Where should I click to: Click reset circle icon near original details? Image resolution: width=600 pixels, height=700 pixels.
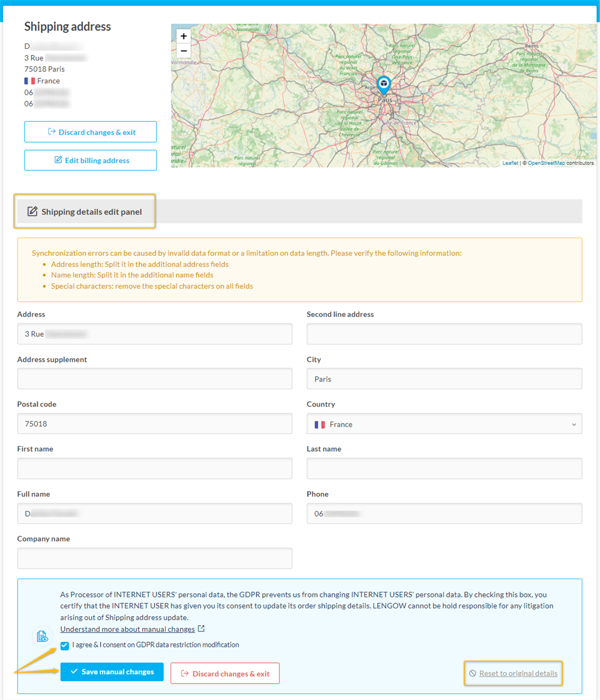(473, 673)
